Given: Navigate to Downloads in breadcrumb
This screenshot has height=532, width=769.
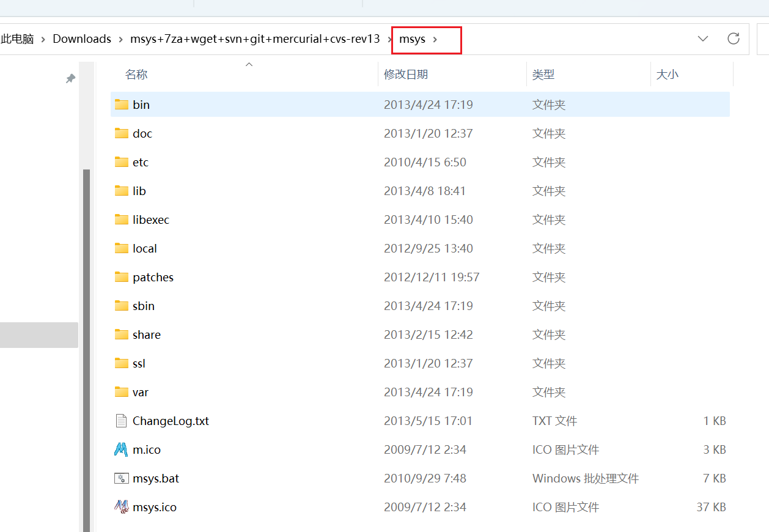Looking at the screenshot, I should click(x=81, y=38).
